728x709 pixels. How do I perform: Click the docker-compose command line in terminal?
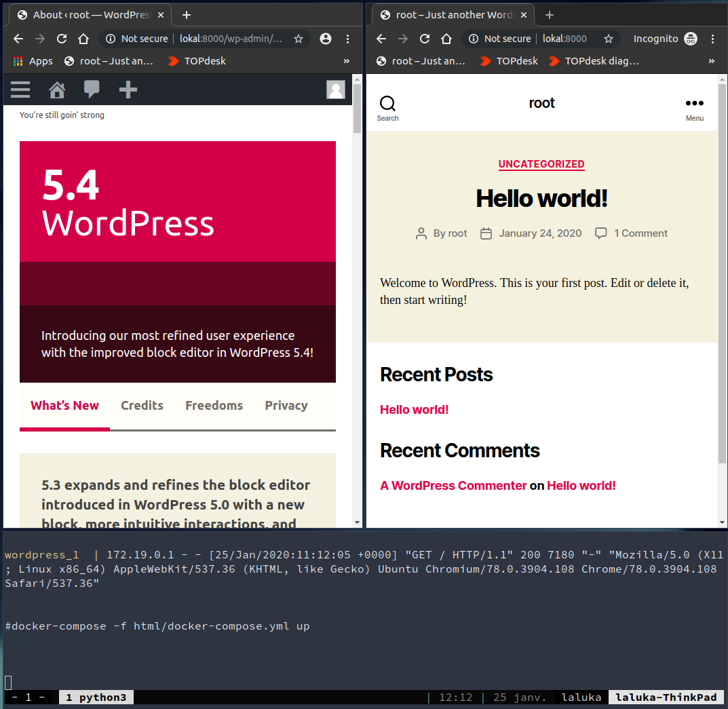tap(157, 626)
